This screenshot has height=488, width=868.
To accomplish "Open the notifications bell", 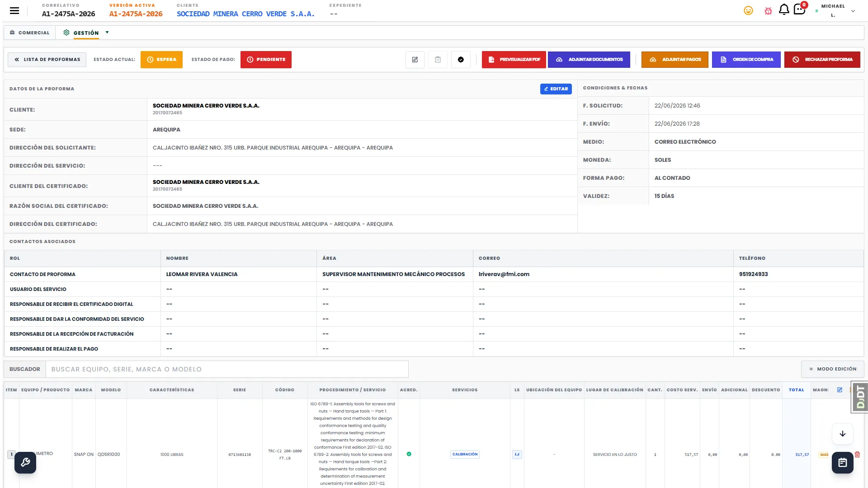I will pos(784,9).
